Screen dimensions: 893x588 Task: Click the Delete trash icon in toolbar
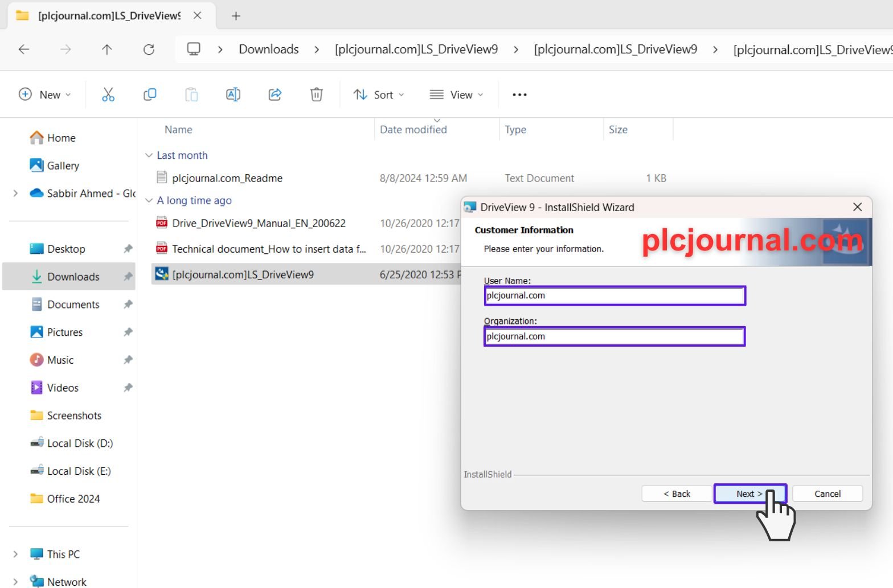tap(317, 94)
